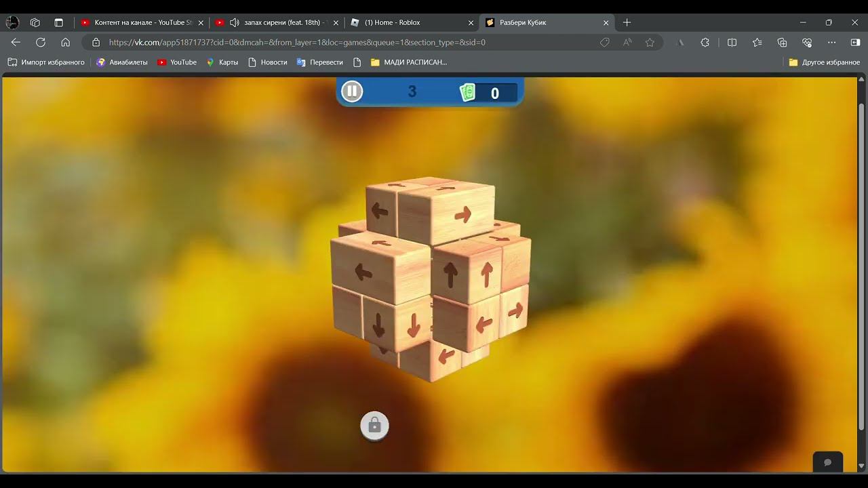View site information lock icon

coord(96,42)
